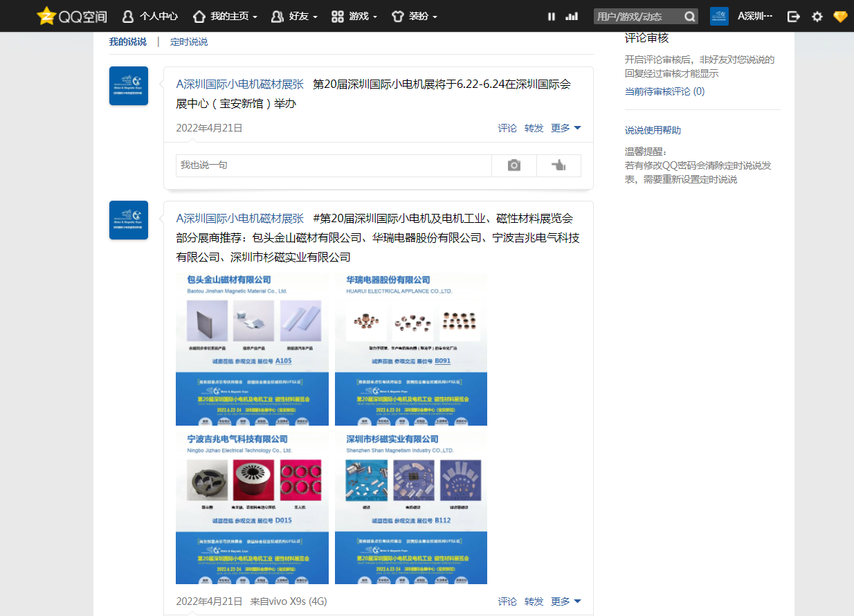Switch to the 定时说说 tab
854x616 pixels.
(189, 42)
